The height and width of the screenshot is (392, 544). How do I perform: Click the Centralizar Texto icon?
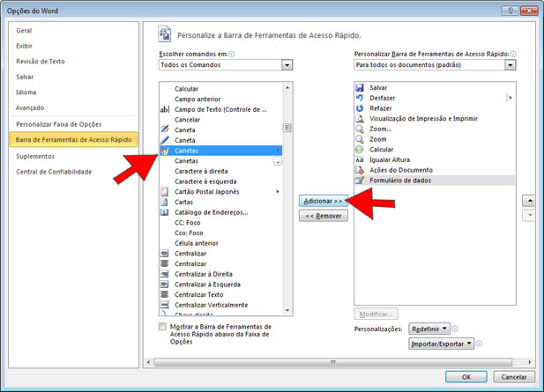(x=165, y=294)
